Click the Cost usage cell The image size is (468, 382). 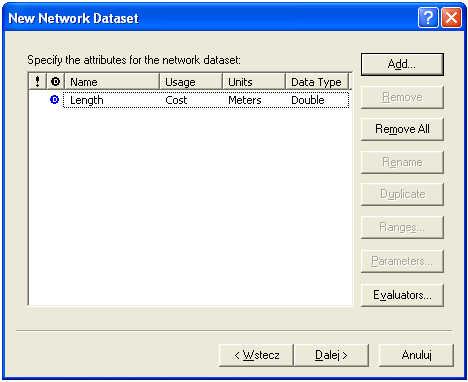[176, 100]
